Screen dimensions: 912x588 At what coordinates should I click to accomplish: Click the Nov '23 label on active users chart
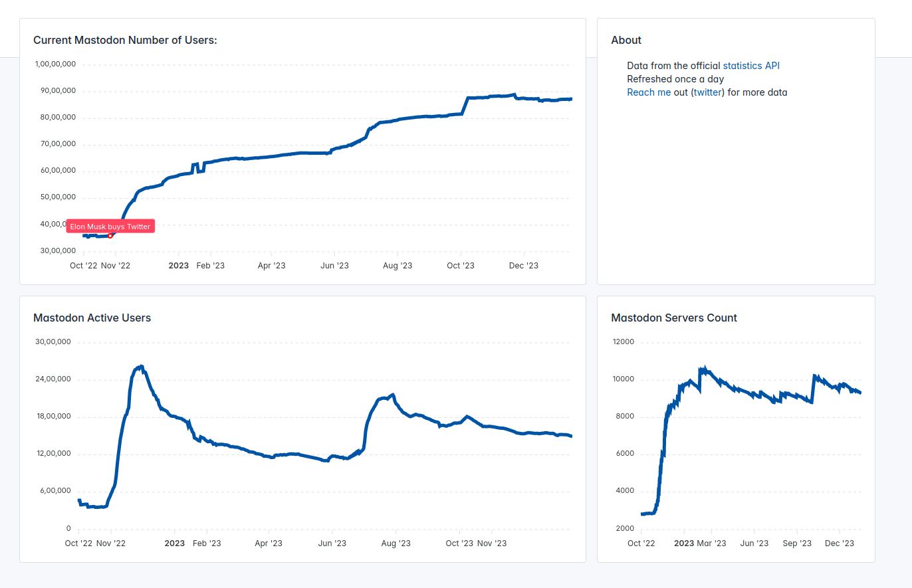click(492, 543)
